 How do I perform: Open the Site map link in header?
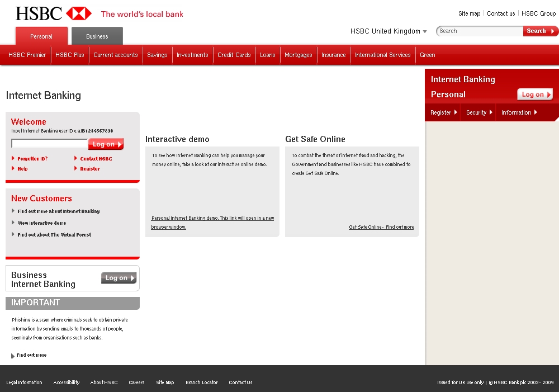(469, 13)
